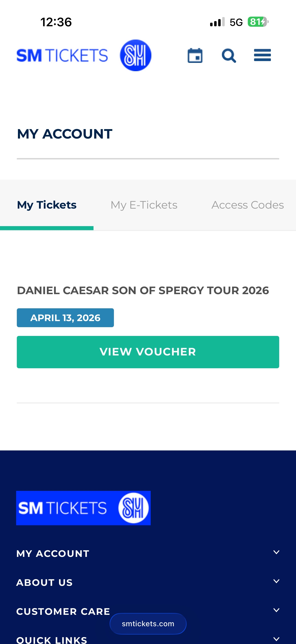Viewport: 296px width, 644px height.
Task: Tap the April 13, 2026 date badge
Action: 65,318
